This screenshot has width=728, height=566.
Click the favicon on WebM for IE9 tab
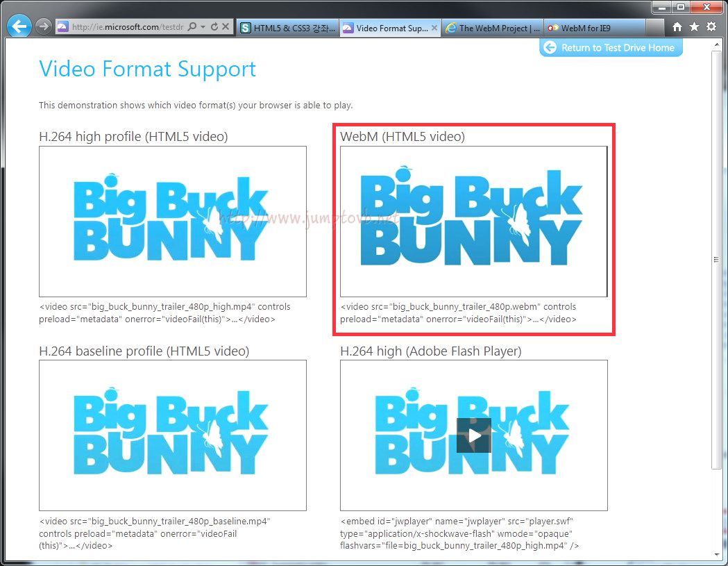pyautogui.click(x=552, y=28)
